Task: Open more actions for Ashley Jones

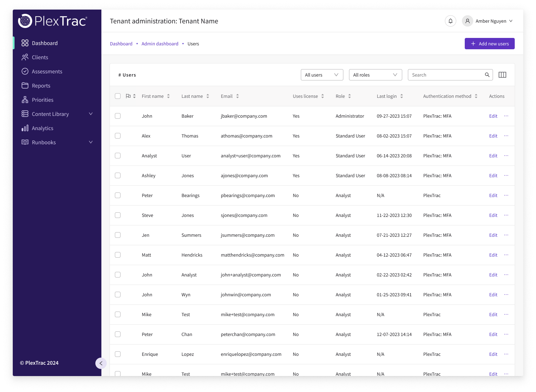Action: pos(506,175)
